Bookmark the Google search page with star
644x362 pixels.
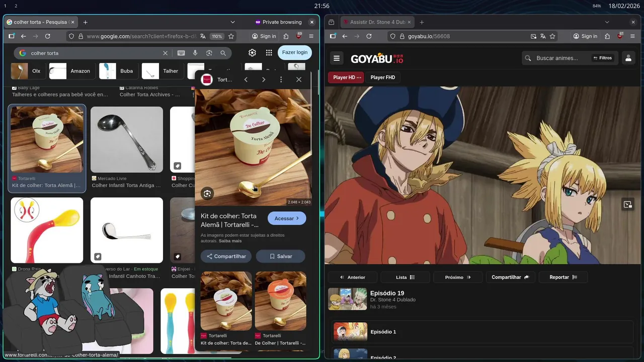click(x=231, y=36)
